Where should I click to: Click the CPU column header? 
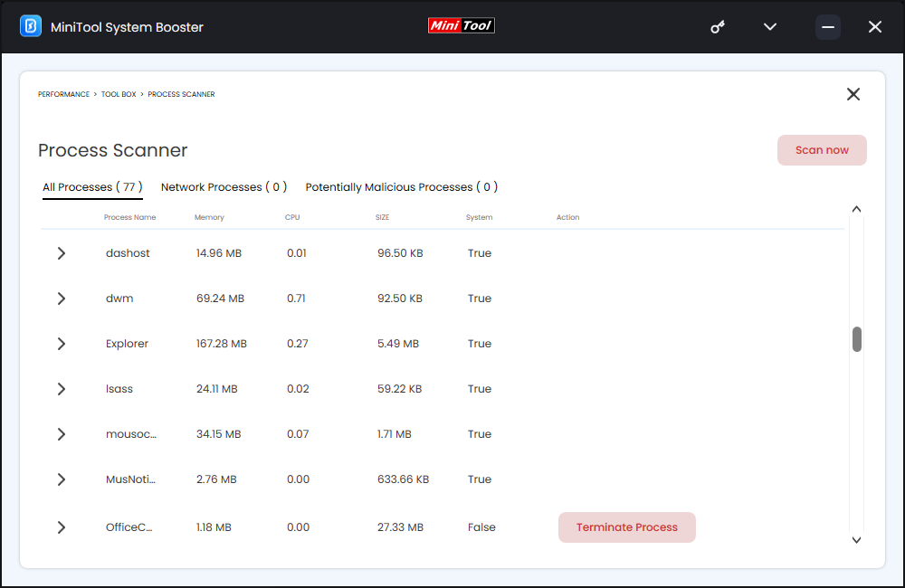pyautogui.click(x=292, y=217)
